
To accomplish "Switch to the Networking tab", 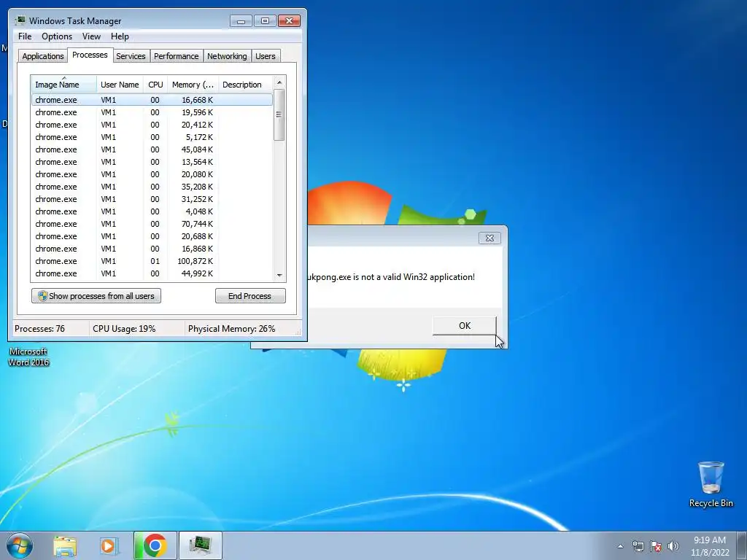I will click(x=227, y=56).
